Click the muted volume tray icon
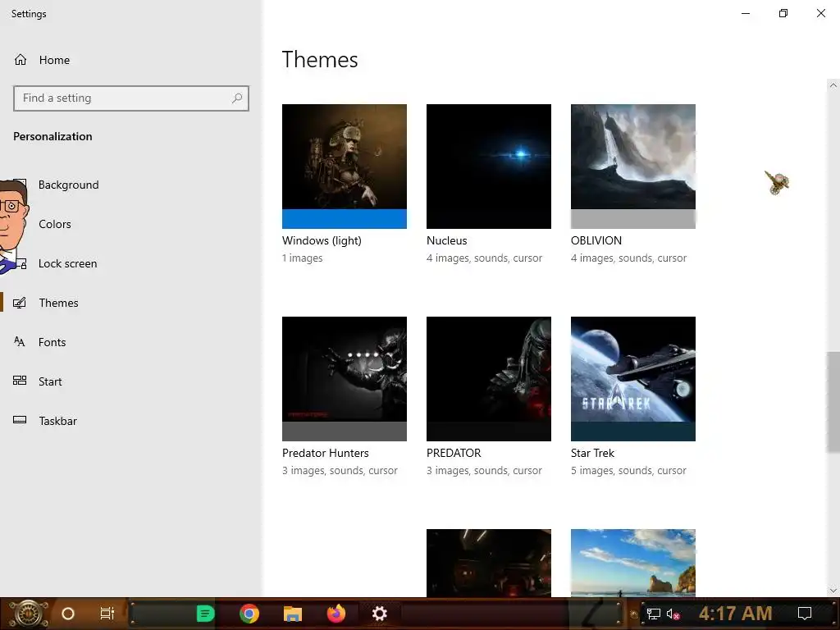The width and height of the screenshot is (840, 630). tap(673, 614)
